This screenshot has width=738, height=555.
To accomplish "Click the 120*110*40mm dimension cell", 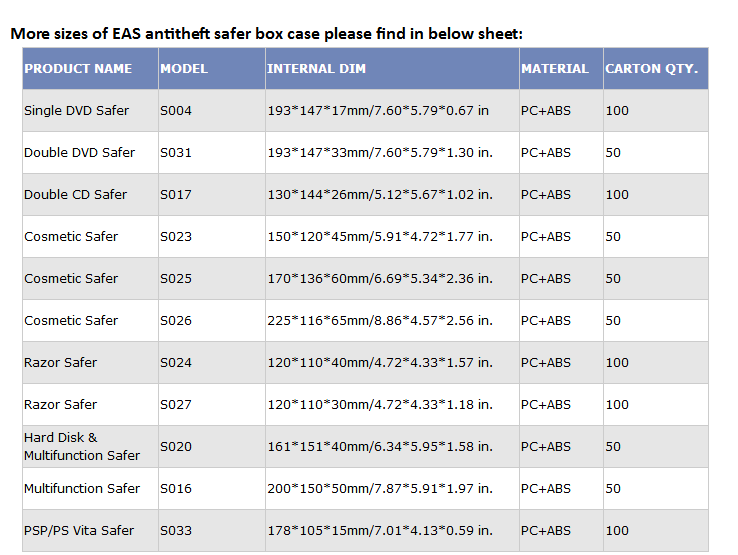I will [392, 362].
